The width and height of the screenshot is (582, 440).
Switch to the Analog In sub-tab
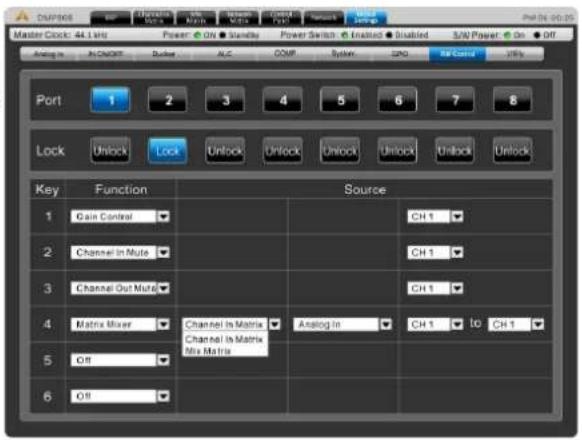point(49,54)
